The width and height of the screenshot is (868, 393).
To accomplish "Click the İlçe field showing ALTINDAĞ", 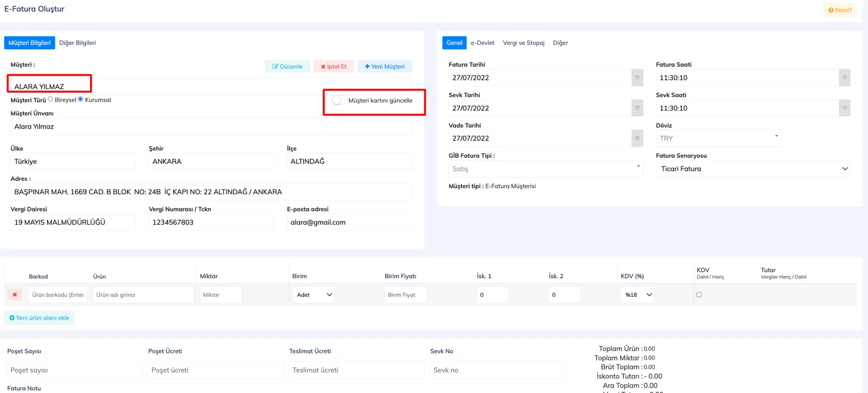I will (x=350, y=161).
